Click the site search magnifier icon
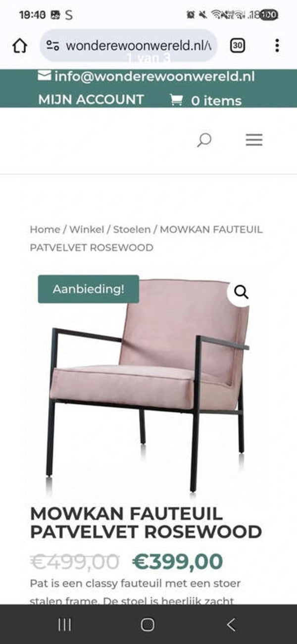Screen dimensions: 297x644 pos(204,141)
